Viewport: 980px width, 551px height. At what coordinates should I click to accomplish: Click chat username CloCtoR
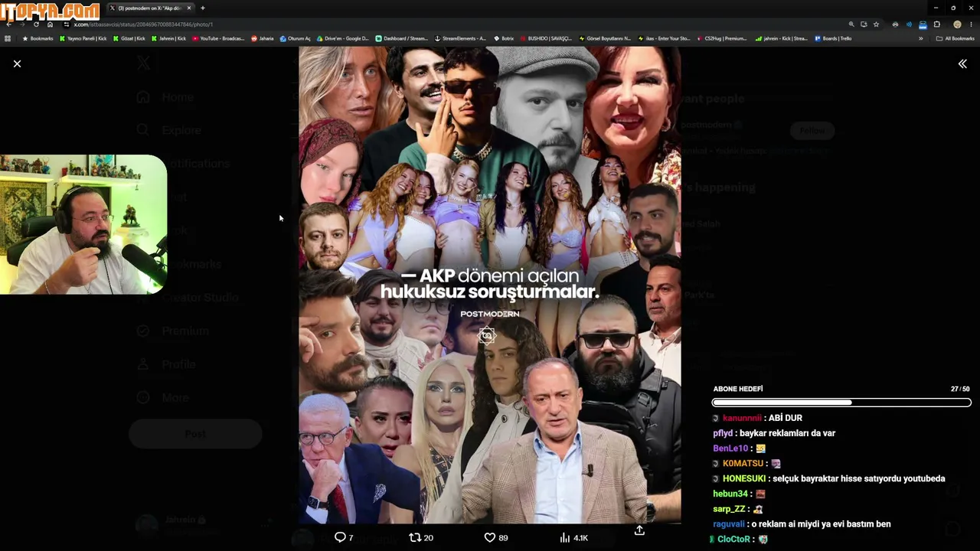(734, 540)
